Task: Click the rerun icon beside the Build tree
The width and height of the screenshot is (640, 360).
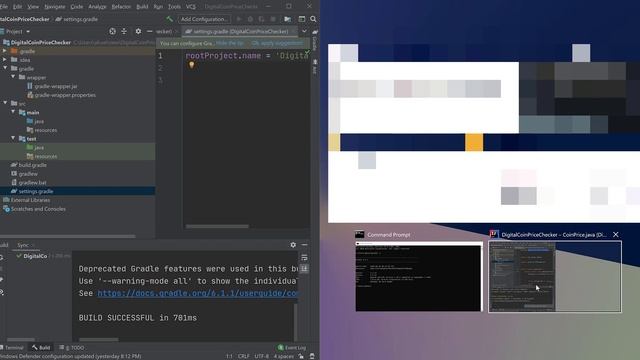Action: (x=2, y=257)
